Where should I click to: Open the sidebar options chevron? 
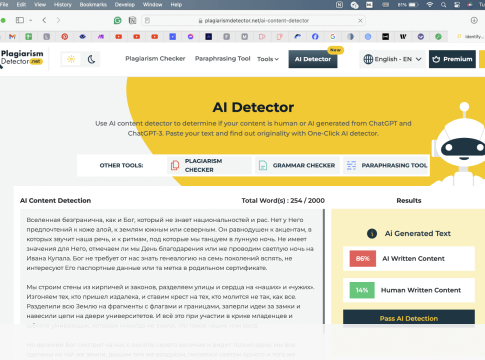click(x=31, y=20)
